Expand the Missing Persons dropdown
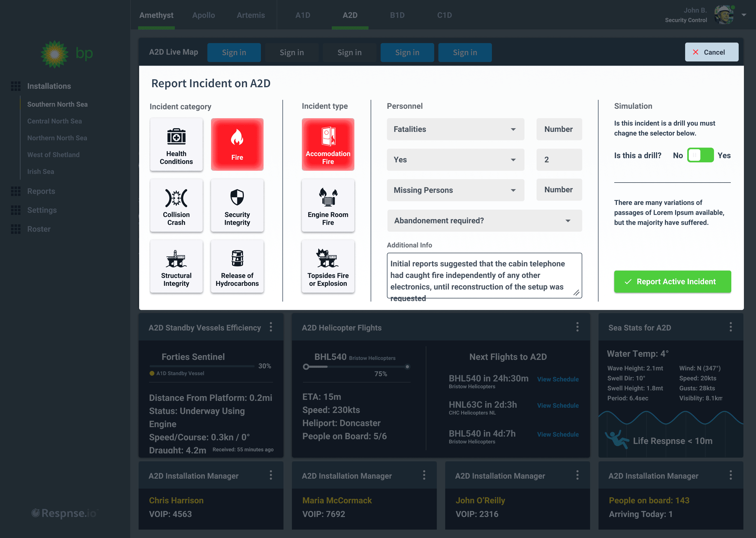The width and height of the screenshot is (756, 538). click(455, 190)
